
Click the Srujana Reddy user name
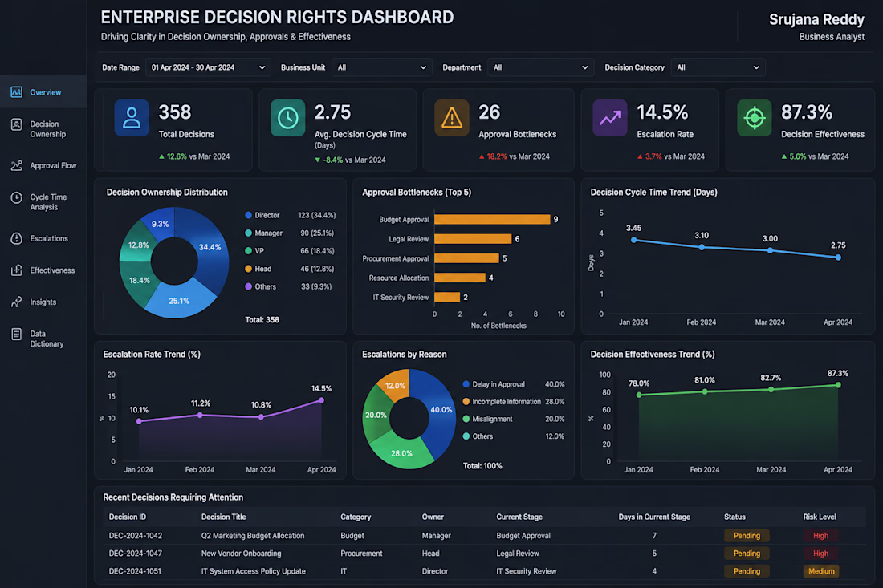point(816,20)
